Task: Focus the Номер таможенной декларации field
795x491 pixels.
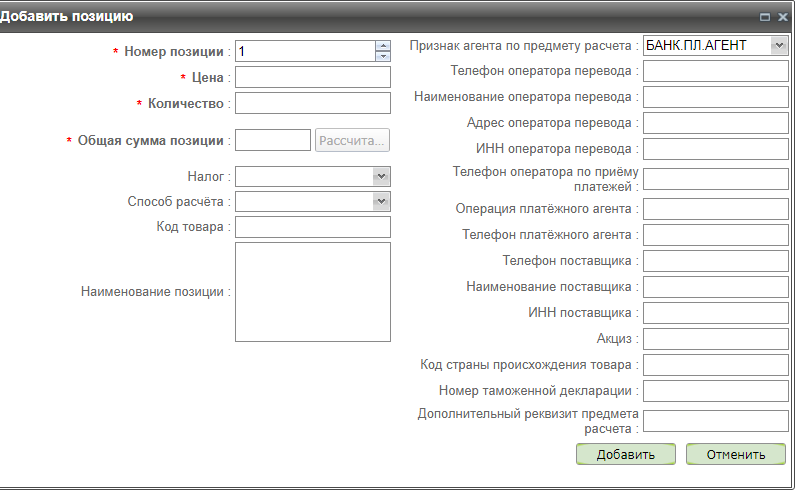Action: click(x=715, y=391)
